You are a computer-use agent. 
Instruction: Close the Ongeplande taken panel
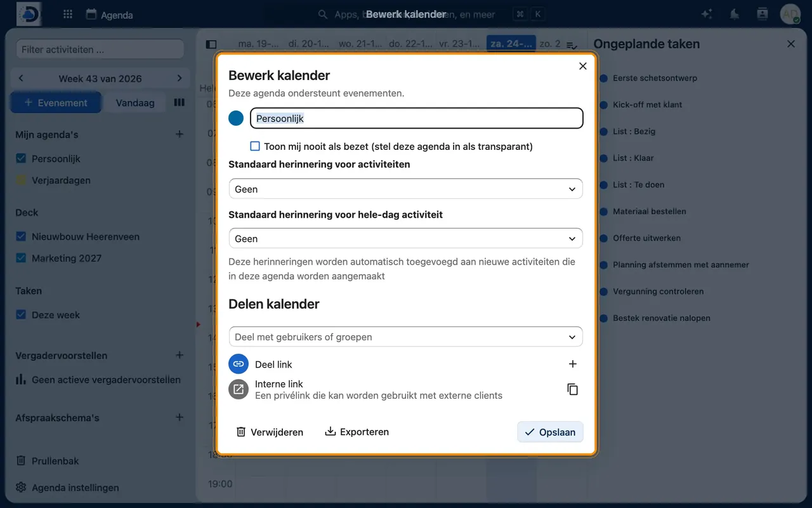[791, 44]
